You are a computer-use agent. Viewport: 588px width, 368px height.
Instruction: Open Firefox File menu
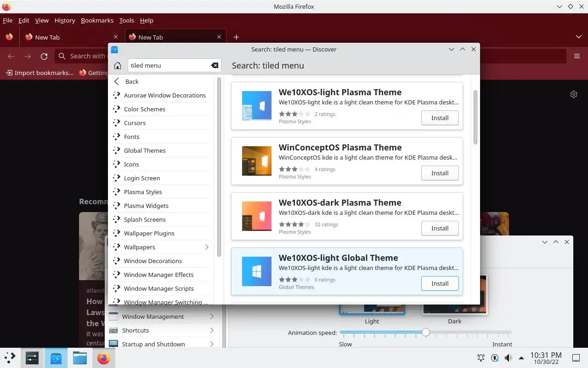(7, 20)
